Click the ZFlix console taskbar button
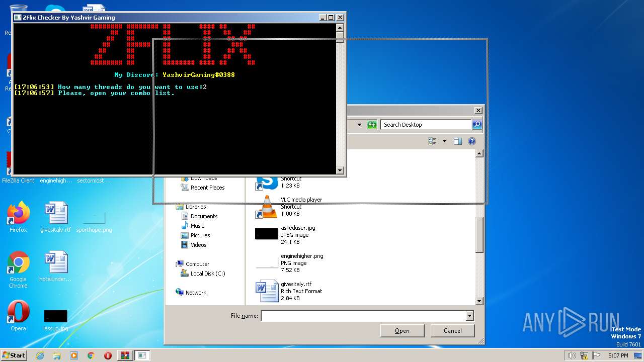This screenshot has width=644, height=362. click(142, 355)
